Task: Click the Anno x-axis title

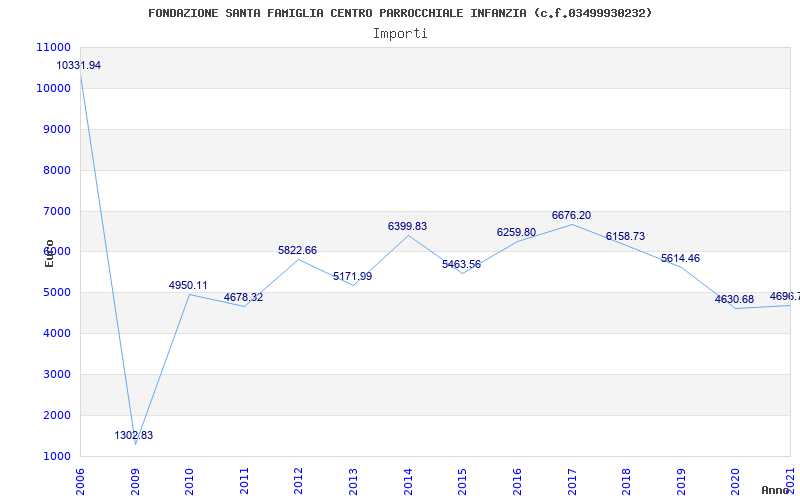Action: point(776,490)
